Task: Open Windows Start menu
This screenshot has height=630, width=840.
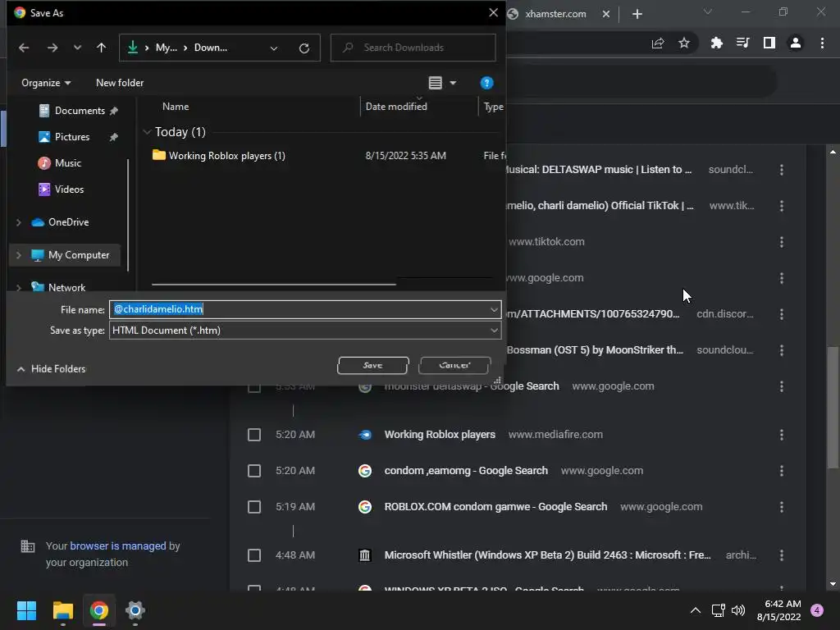Action: tap(26, 610)
